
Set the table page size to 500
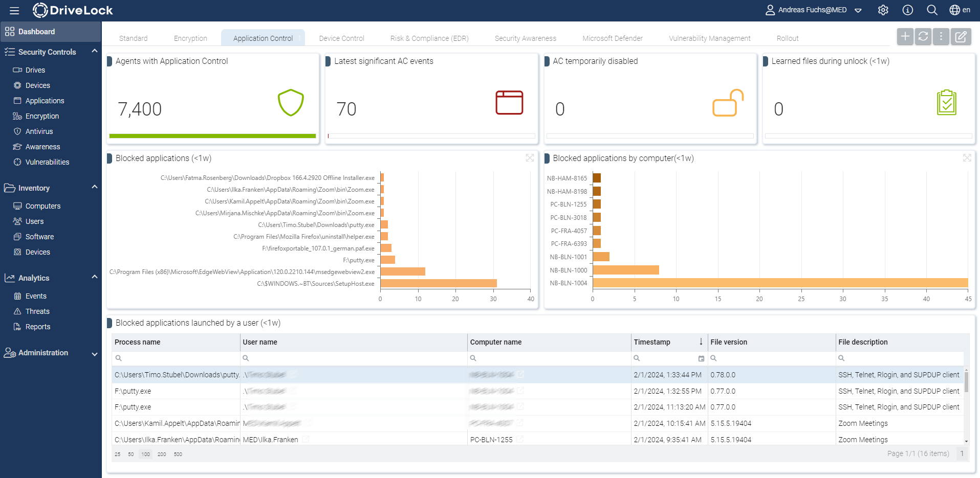tap(178, 454)
